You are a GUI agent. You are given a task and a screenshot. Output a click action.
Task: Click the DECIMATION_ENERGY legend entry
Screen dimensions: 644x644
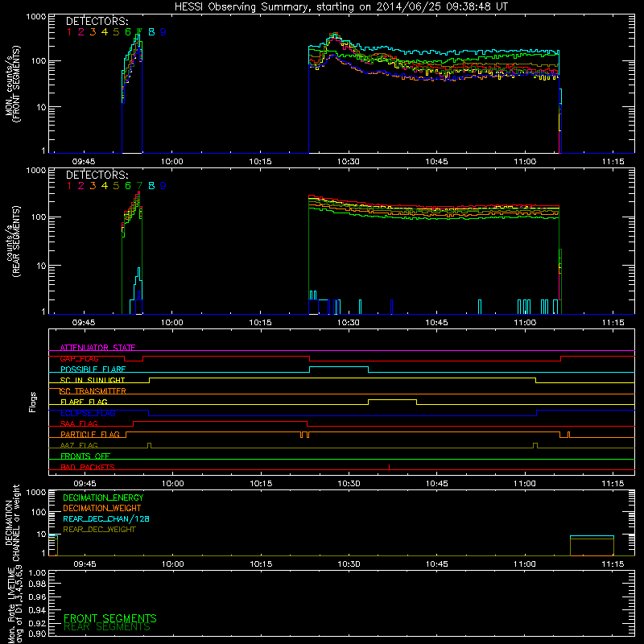pos(103,497)
